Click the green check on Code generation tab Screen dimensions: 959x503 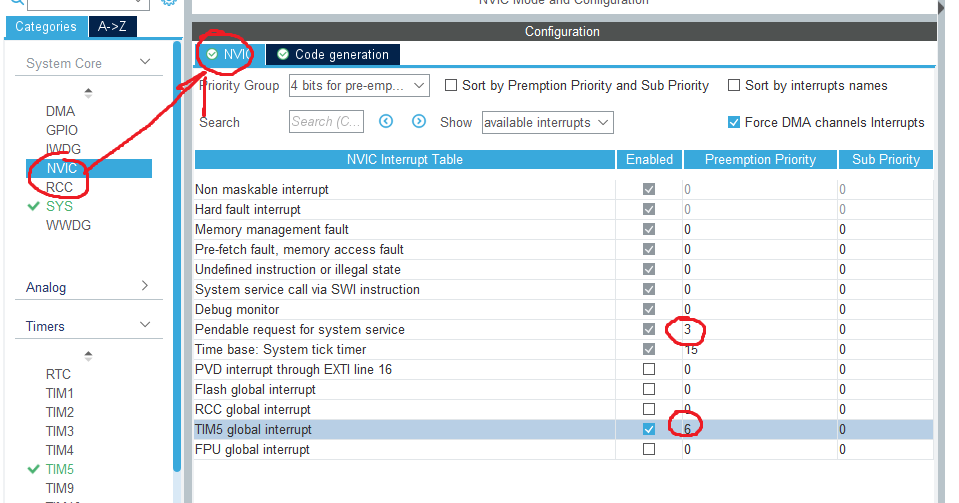tap(283, 54)
